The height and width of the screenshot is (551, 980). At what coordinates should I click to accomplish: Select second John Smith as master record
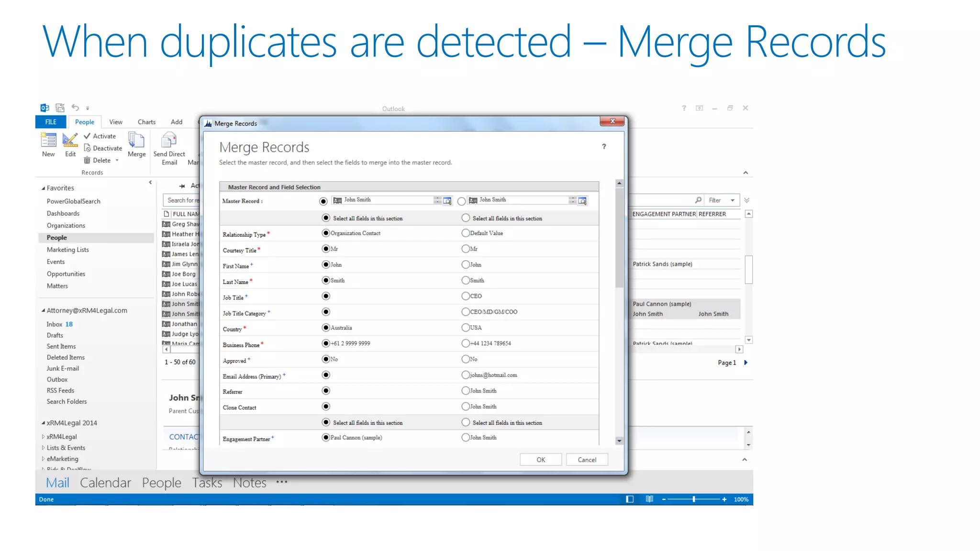coord(461,201)
